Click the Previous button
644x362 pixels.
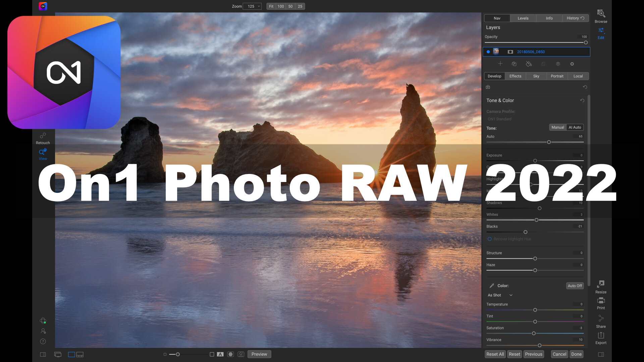pos(533,354)
